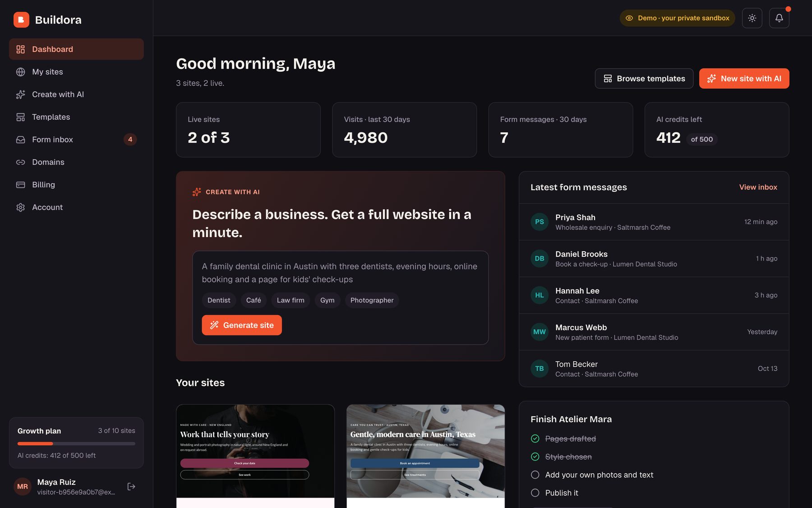Navigate to Domains
The image size is (812, 508).
[76, 162]
